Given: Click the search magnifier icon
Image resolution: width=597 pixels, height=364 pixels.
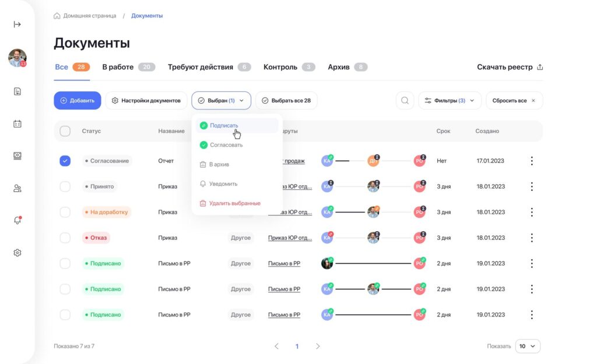Looking at the screenshot, I should (405, 101).
